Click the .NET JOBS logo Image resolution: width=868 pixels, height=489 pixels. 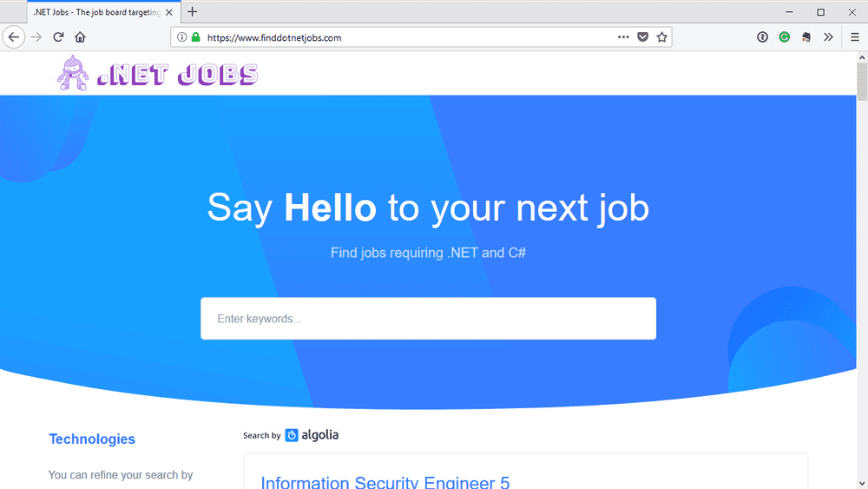pyautogui.click(x=157, y=74)
